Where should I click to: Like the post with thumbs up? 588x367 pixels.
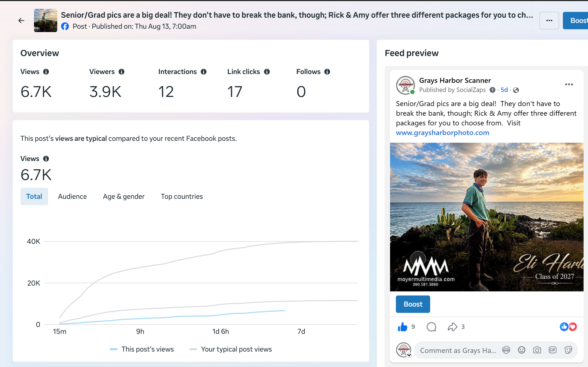(x=403, y=327)
